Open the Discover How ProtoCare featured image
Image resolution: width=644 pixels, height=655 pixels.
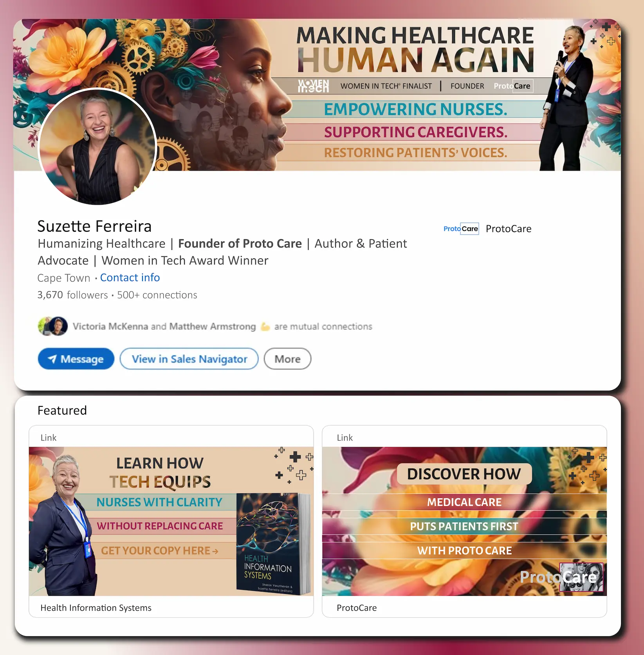464,521
